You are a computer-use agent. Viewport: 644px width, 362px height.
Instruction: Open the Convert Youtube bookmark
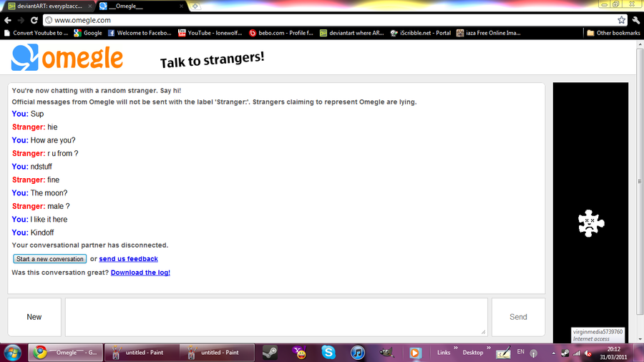coord(36,33)
